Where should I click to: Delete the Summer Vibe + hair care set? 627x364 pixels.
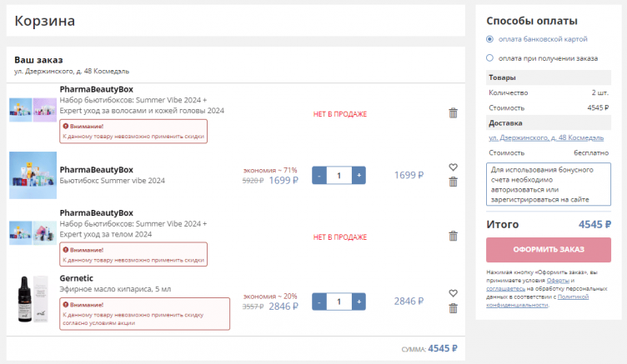453,113
